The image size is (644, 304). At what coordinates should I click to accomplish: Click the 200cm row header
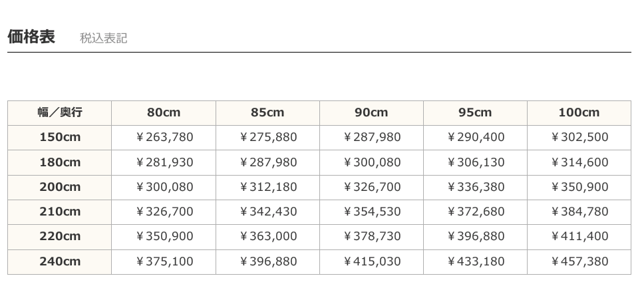[60, 187]
